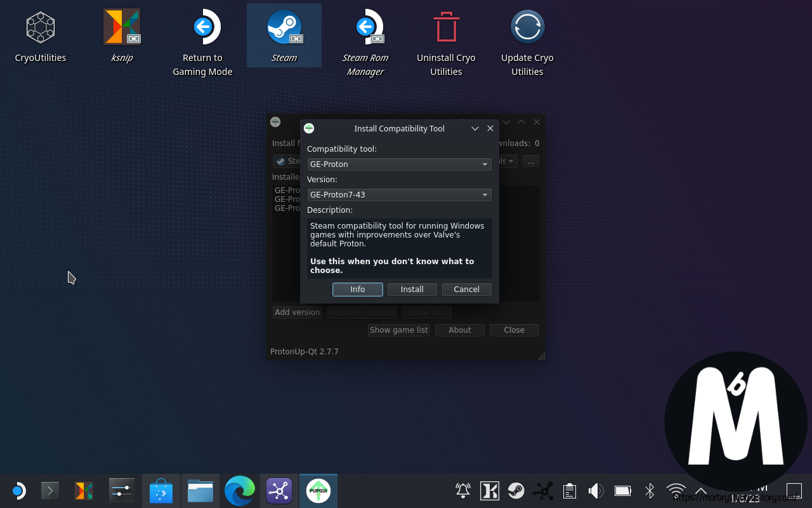Open the About button in ProtonUp-Qt
Image resolution: width=812 pixels, height=508 pixels.
tap(460, 330)
